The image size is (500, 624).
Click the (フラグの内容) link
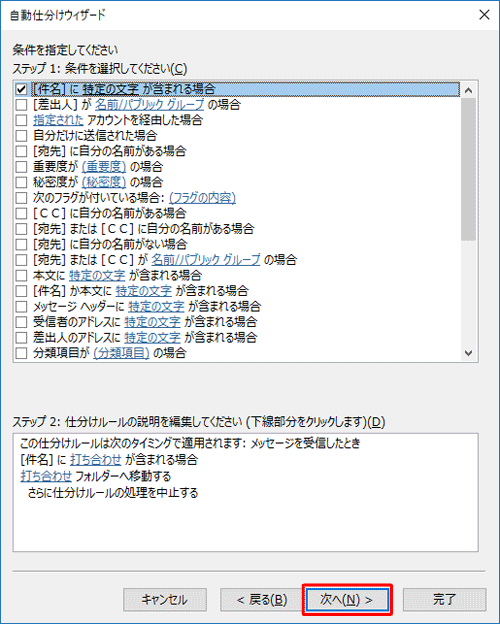(203, 198)
